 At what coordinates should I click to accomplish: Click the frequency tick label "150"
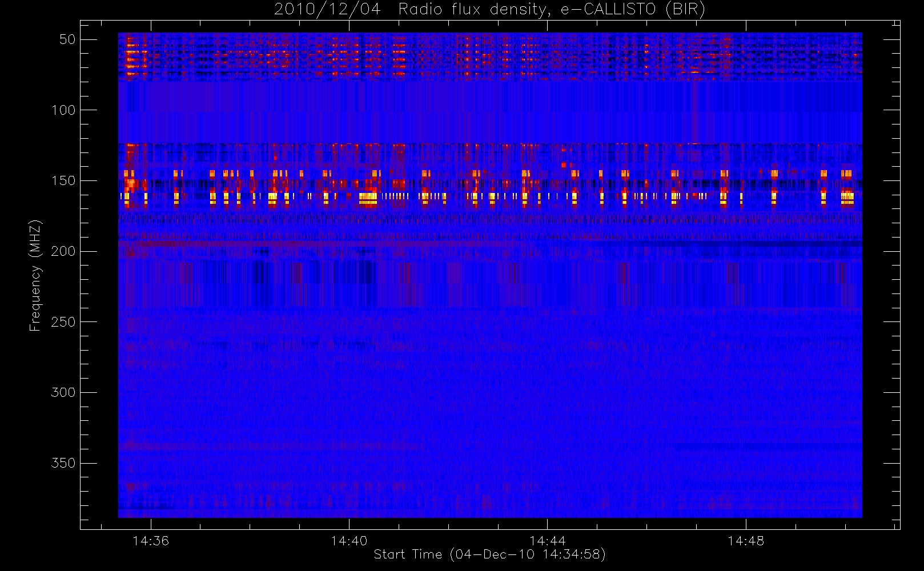pos(63,181)
